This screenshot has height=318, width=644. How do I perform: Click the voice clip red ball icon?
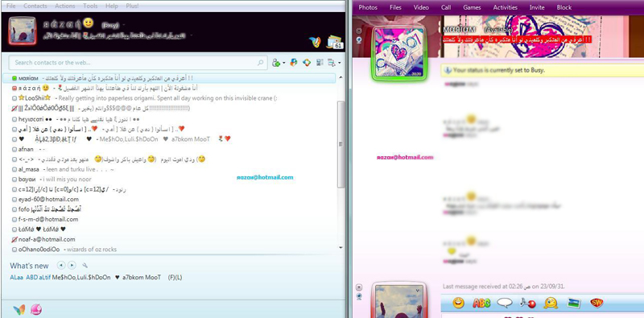[528, 304]
